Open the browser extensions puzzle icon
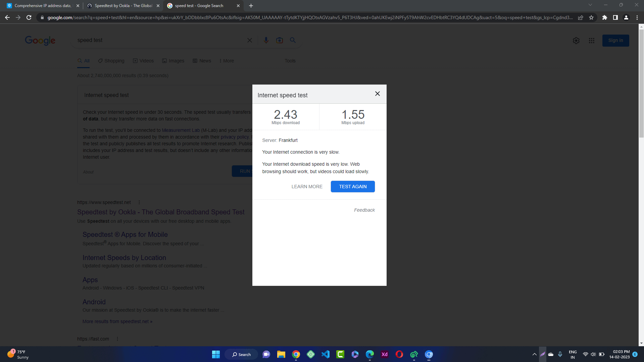Image resolution: width=644 pixels, height=362 pixels. click(x=605, y=17)
